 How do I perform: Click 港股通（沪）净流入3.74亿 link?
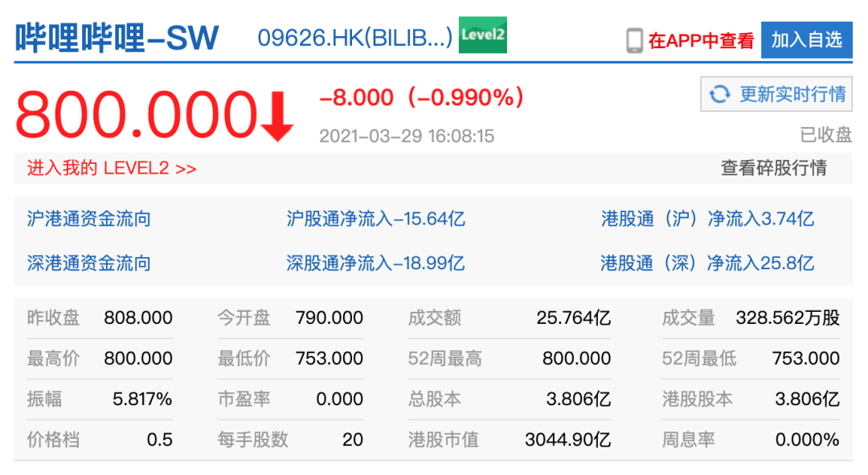(707, 219)
